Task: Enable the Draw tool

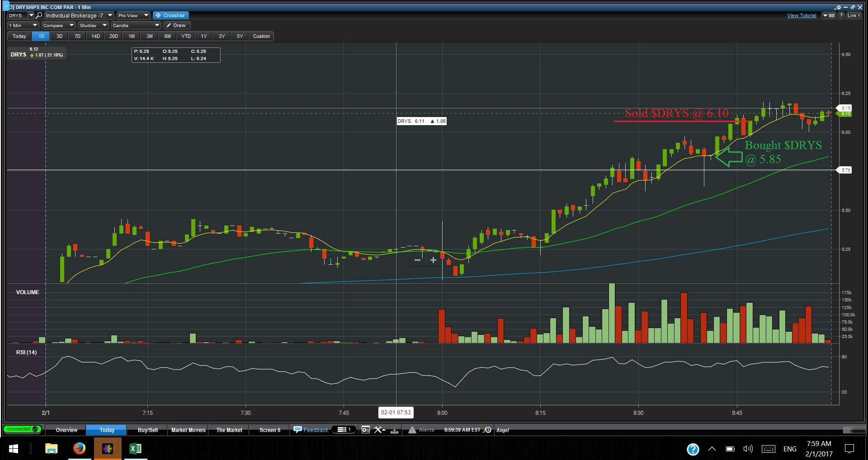Action: click(x=176, y=25)
